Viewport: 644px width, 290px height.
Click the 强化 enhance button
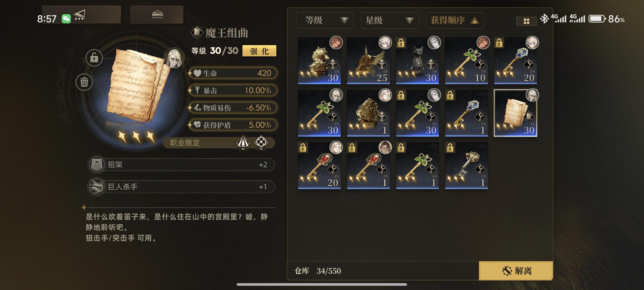tap(259, 51)
